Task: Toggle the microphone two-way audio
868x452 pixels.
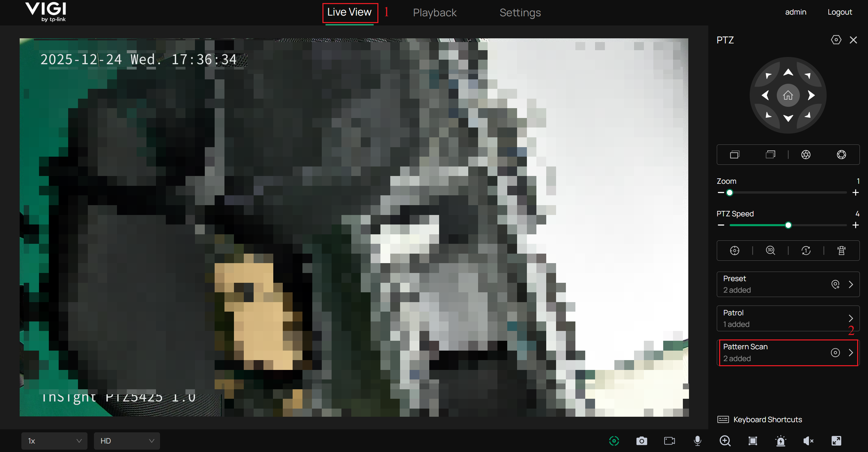Action: tap(697, 441)
